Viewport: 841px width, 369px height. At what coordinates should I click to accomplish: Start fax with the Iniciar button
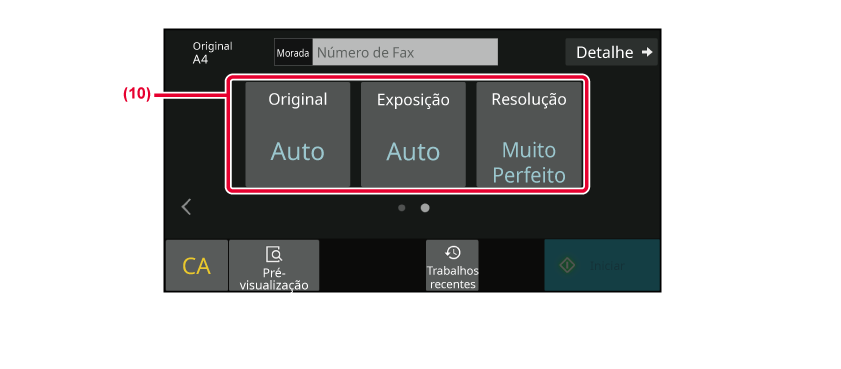[x=602, y=265]
